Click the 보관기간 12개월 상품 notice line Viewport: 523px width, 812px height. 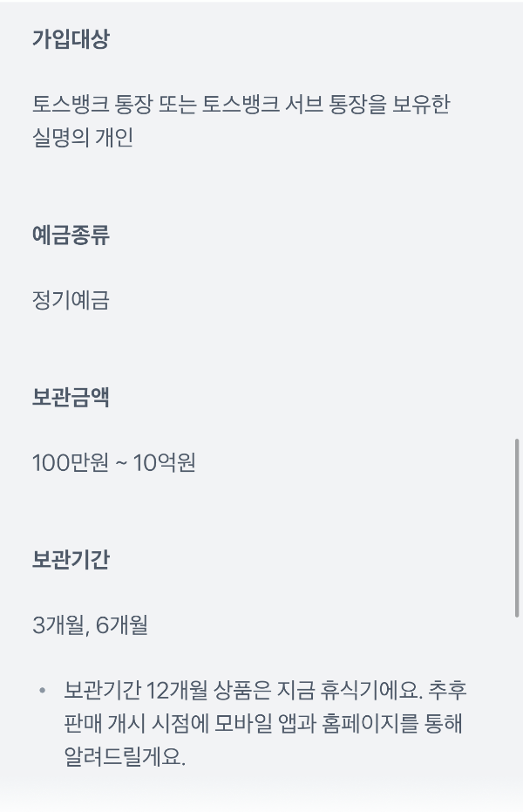pyautogui.click(x=265, y=690)
